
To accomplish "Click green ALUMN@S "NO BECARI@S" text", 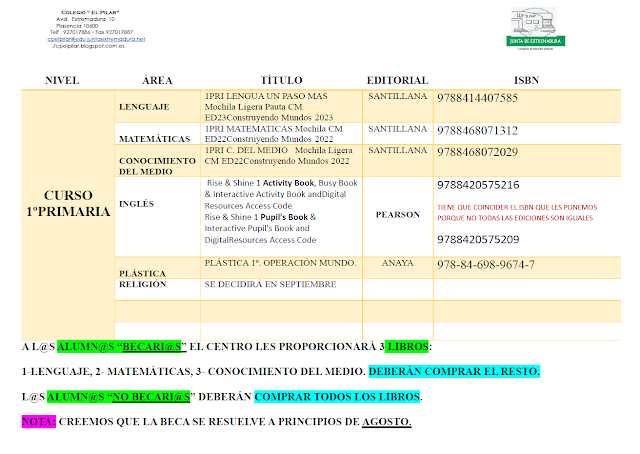I will pos(118,397).
